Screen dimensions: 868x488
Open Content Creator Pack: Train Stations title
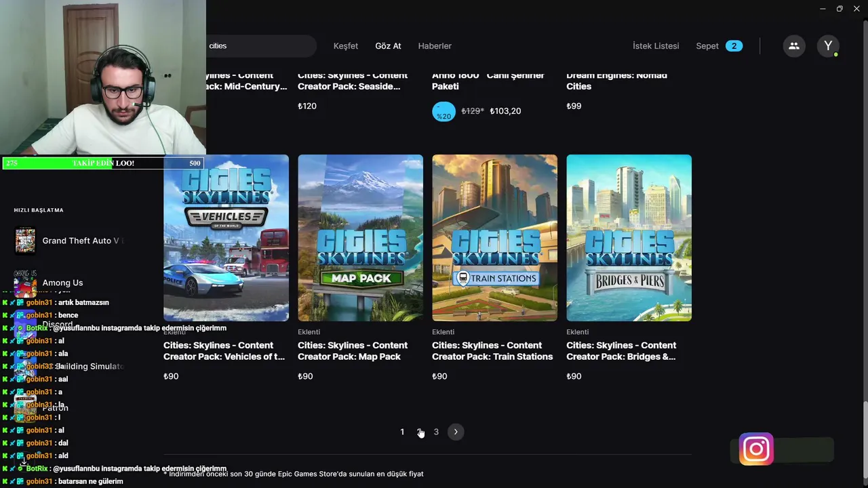(492, 351)
